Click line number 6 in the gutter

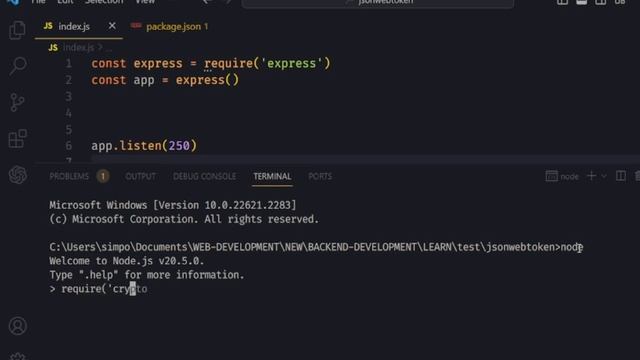(68, 146)
